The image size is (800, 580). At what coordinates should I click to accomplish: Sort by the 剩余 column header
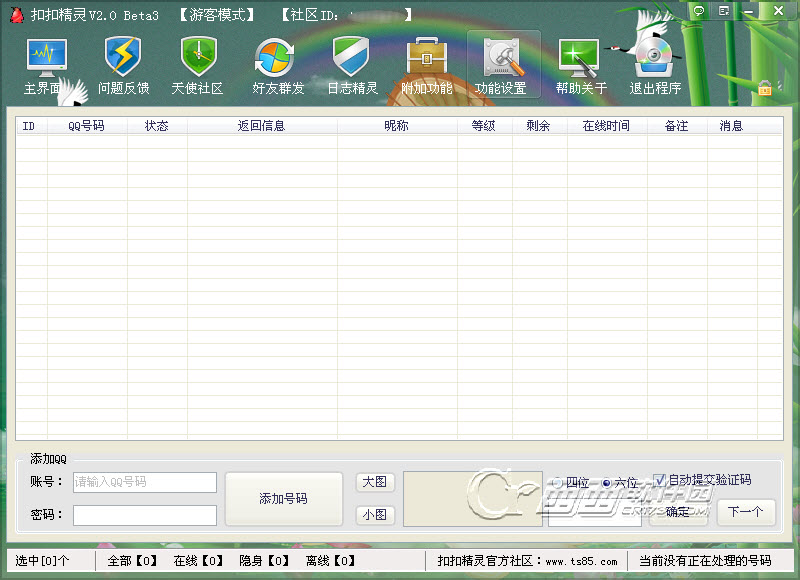coord(539,126)
